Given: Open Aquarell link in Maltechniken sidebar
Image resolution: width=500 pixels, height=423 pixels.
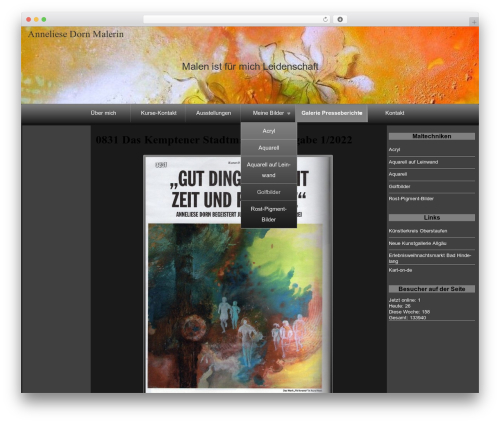Looking at the screenshot, I should tap(398, 174).
